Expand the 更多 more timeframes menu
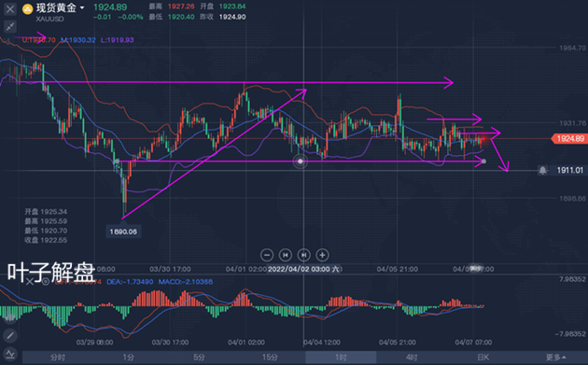Image resolution: width=588 pixels, height=365 pixels. coord(555,358)
